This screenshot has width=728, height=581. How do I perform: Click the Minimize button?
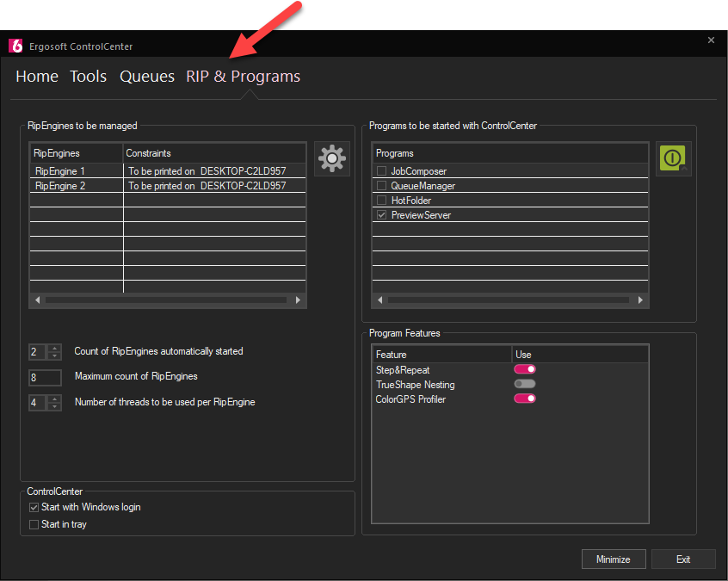point(614,559)
